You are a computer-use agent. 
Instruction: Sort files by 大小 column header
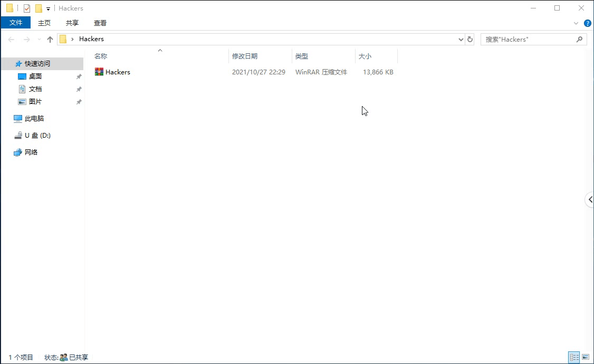[365, 56]
